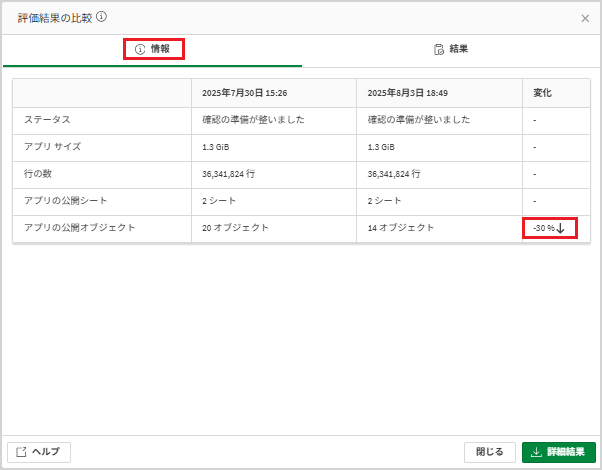602x470 pixels.
Task: Click the -30 % change value
Action: point(544,228)
